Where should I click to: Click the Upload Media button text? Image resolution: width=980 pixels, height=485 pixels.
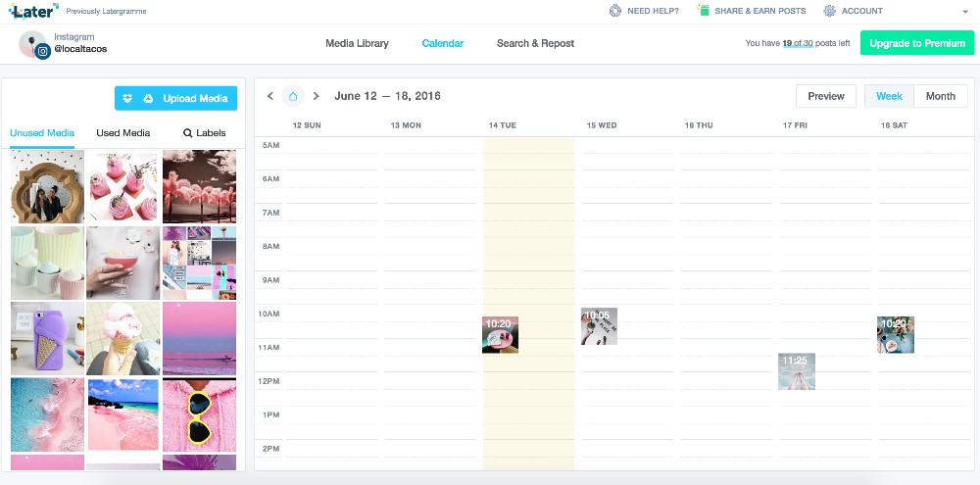pos(196,98)
